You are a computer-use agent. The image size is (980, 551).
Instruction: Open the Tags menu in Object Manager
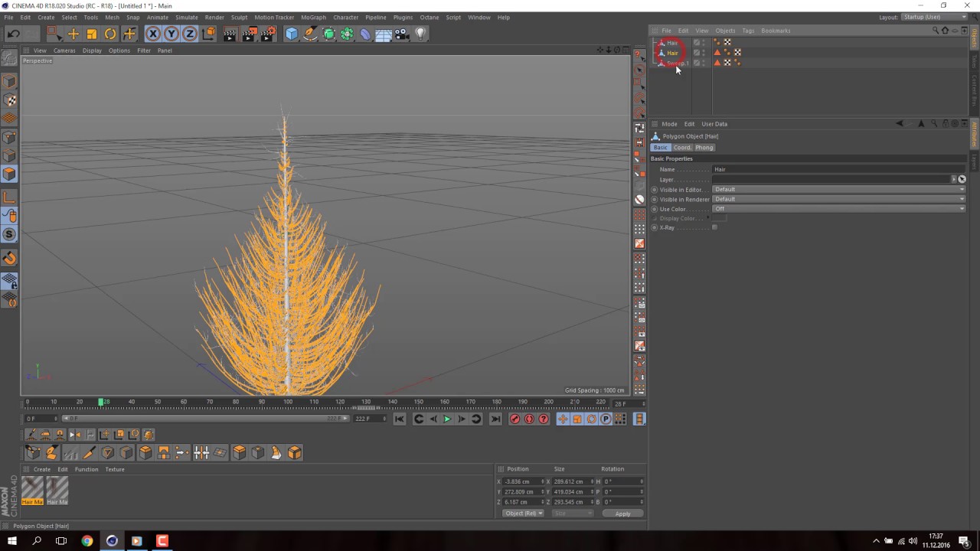click(x=748, y=31)
